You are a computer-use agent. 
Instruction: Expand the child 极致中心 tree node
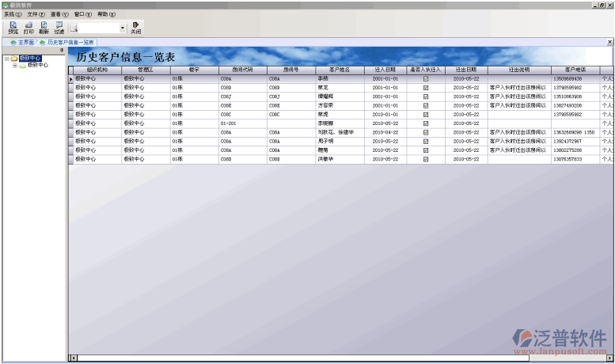point(14,66)
